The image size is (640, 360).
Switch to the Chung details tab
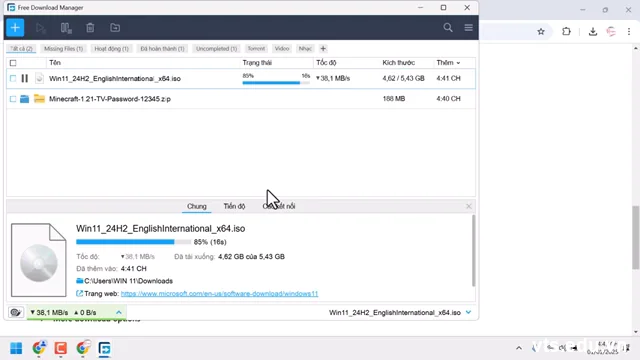(197, 206)
